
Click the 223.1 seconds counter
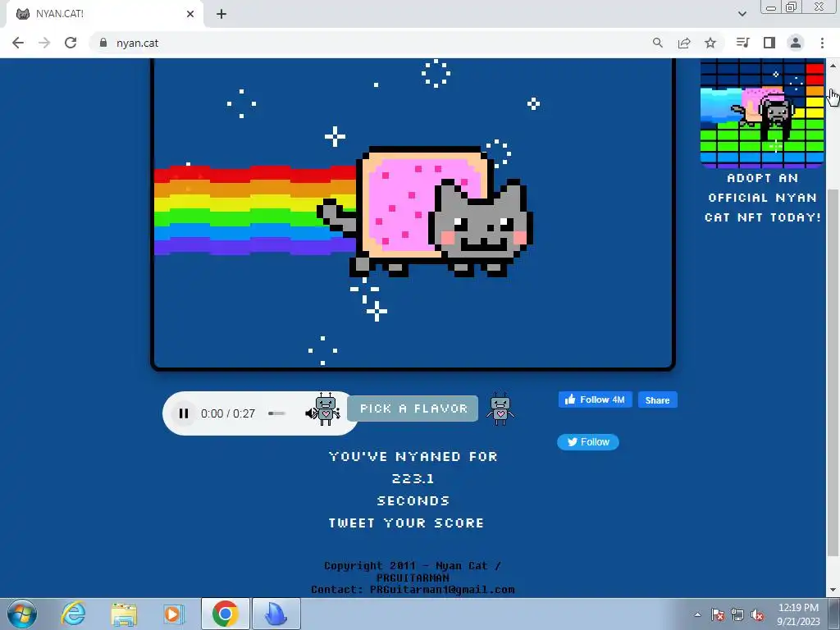click(413, 478)
